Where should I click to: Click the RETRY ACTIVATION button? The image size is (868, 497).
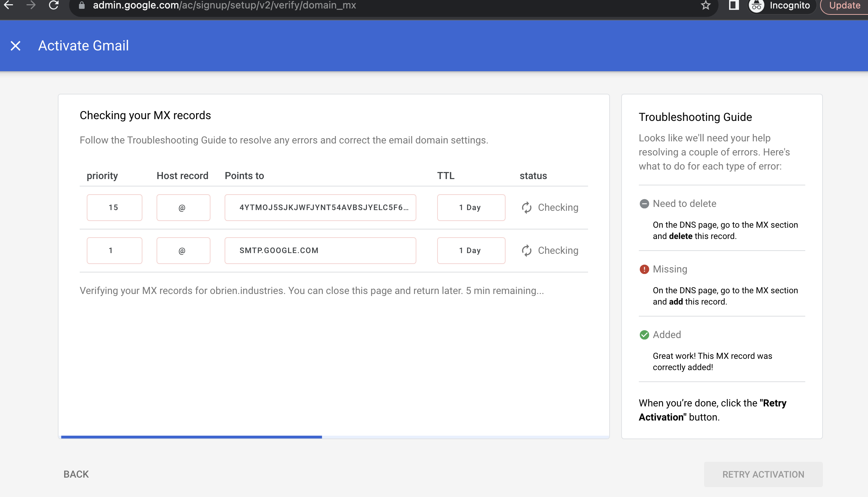pos(763,474)
